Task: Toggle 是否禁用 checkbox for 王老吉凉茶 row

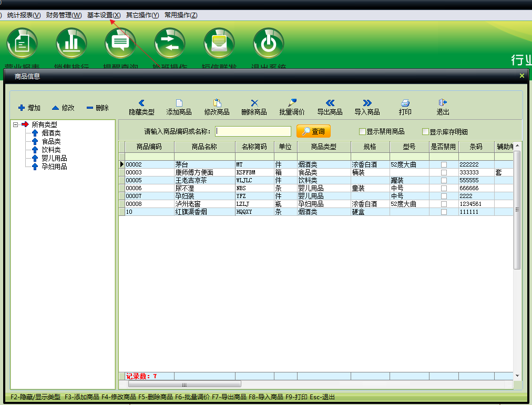Action: tap(444, 180)
